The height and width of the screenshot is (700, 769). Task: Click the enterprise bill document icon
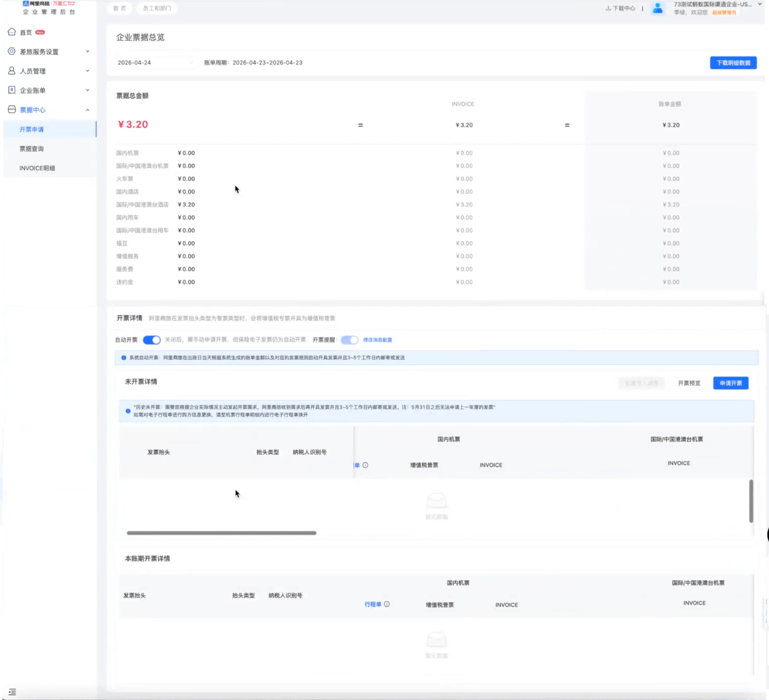point(12,90)
